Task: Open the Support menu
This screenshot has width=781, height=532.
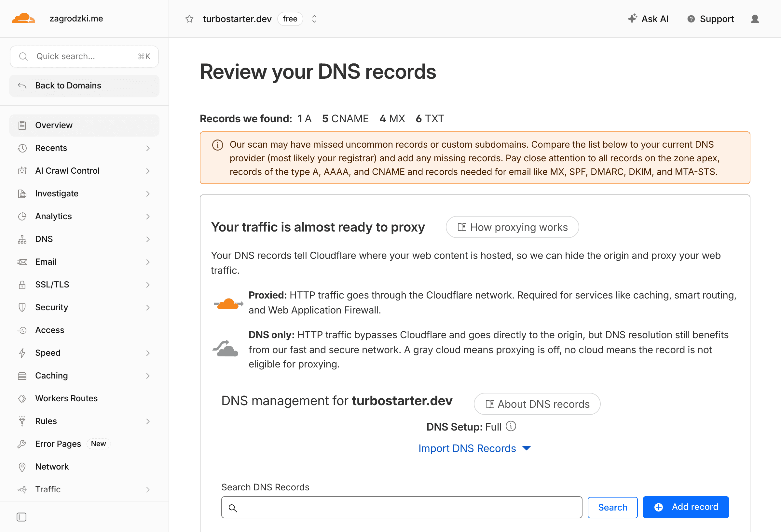Action: click(710, 19)
